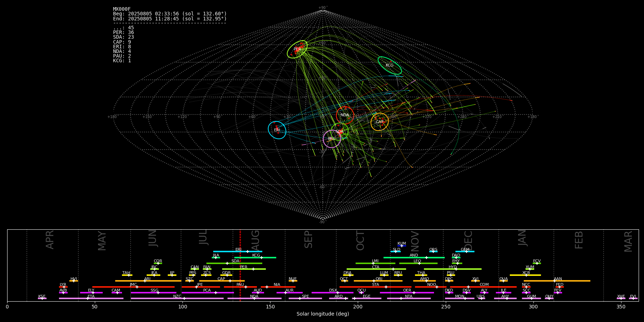Viewport: 644px width, 322px height.
Task: Click the AND shower bar in timeline
Action: (x=414, y=257)
